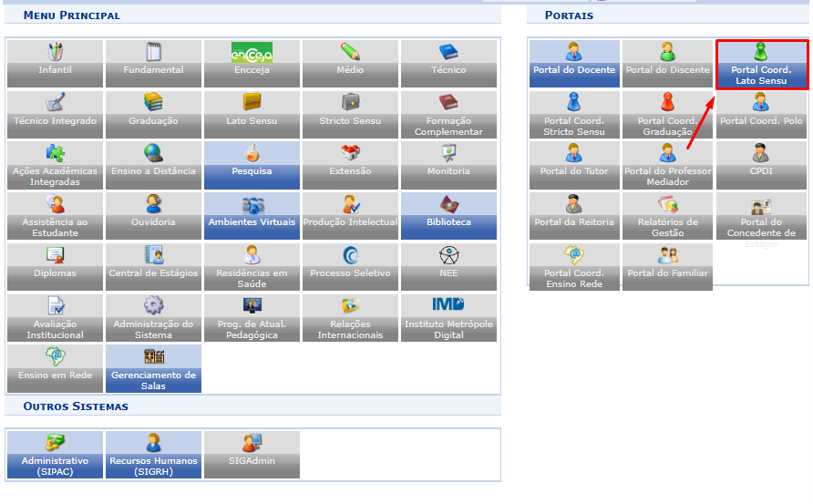Open the Ouvidoria module
813x504 pixels.
153,216
